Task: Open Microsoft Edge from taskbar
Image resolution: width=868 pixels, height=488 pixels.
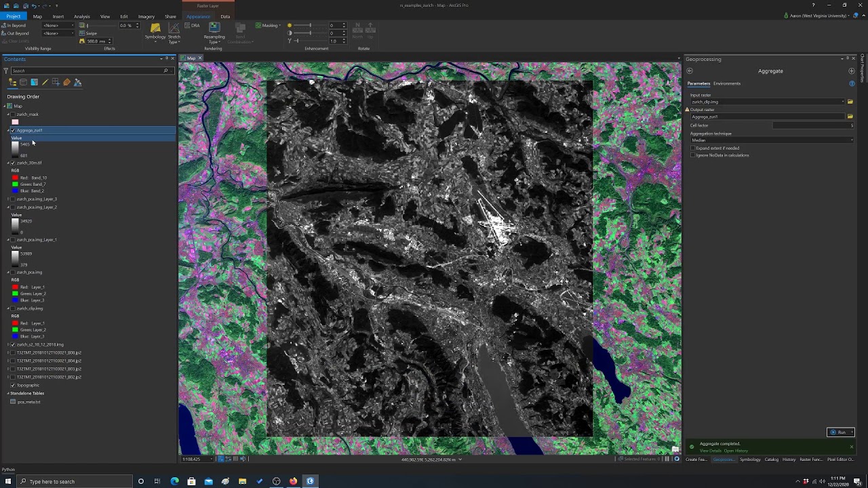Action: (174, 481)
